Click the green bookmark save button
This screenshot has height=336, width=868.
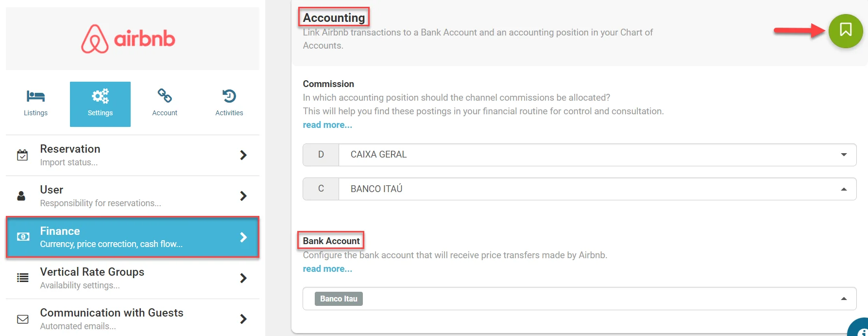tap(845, 31)
